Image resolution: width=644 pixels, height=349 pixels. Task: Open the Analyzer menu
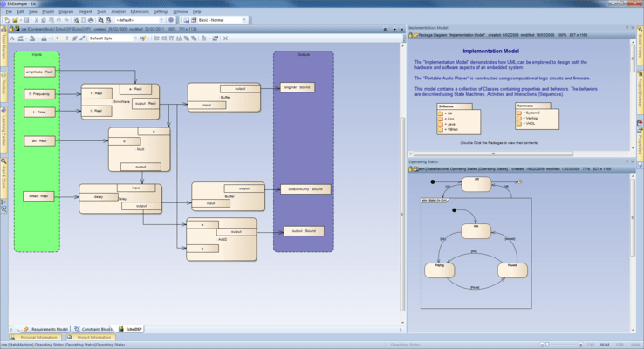119,12
